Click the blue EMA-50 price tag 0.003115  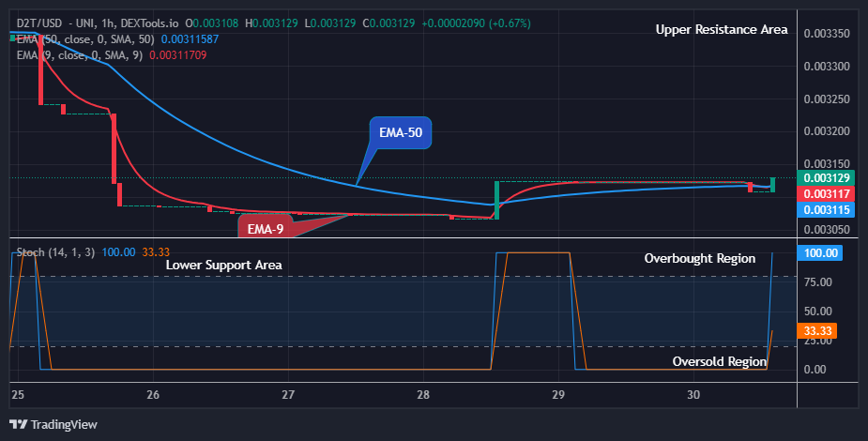(x=826, y=210)
